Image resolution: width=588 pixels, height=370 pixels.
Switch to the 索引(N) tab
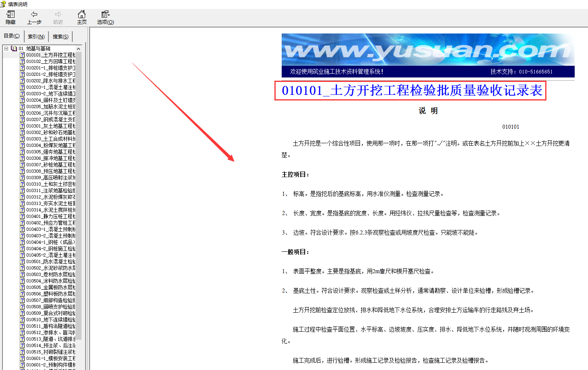(36, 37)
